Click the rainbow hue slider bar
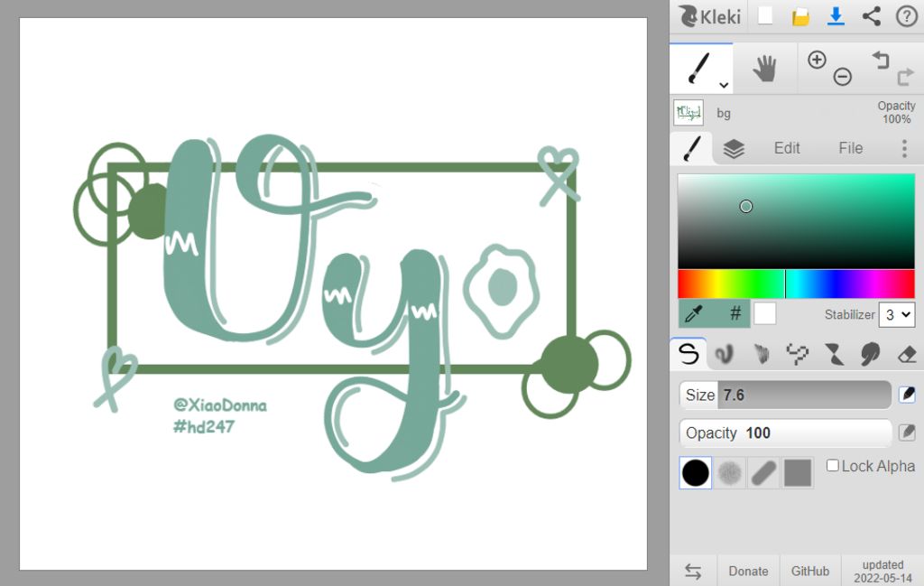924x586 pixels. tap(796, 284)
